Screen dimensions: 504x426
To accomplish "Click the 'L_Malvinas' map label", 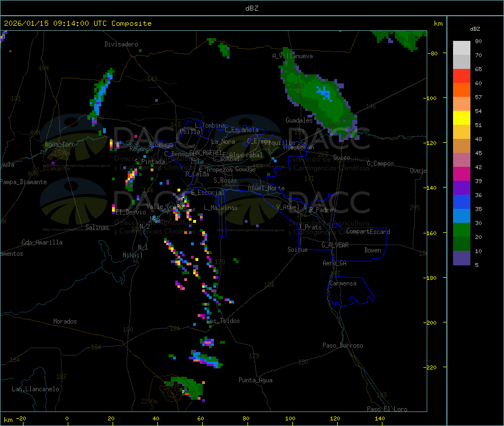I will coord(221,208).
